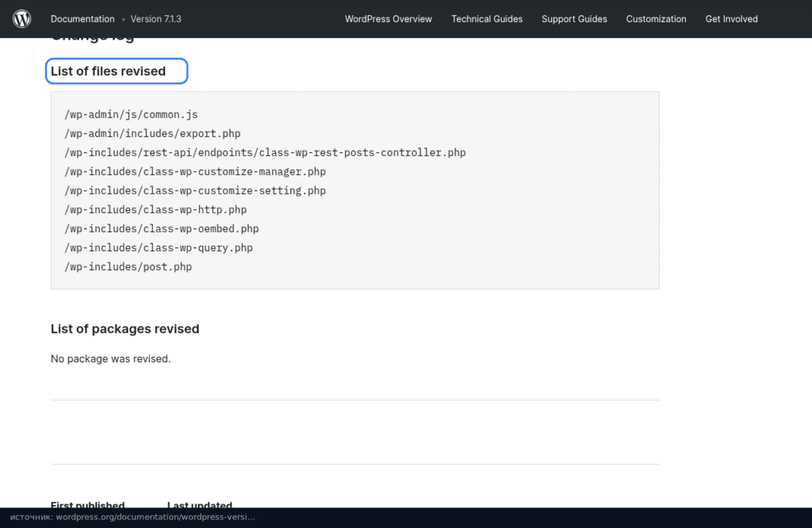Viewport: 812px width, 528px height.
Task: Click the List of packages revised heading
Action: click(x=124, y=329)
